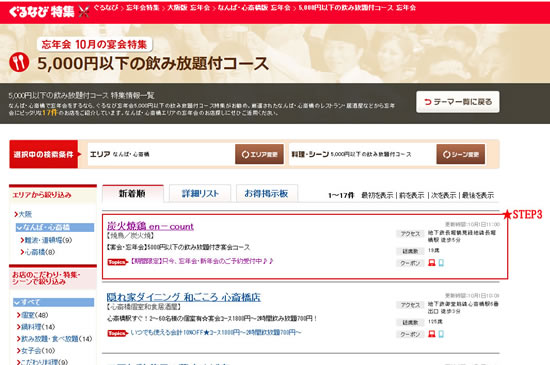Filter by 飲み放題・食べ放題(14)

(54, 339)
